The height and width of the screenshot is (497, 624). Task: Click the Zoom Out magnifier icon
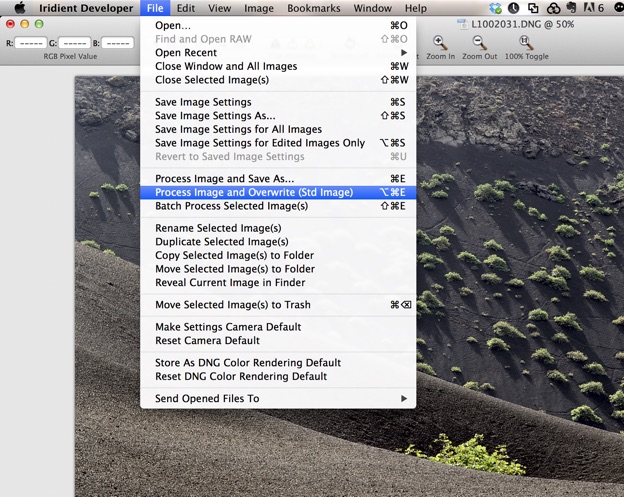click(479, 42)
